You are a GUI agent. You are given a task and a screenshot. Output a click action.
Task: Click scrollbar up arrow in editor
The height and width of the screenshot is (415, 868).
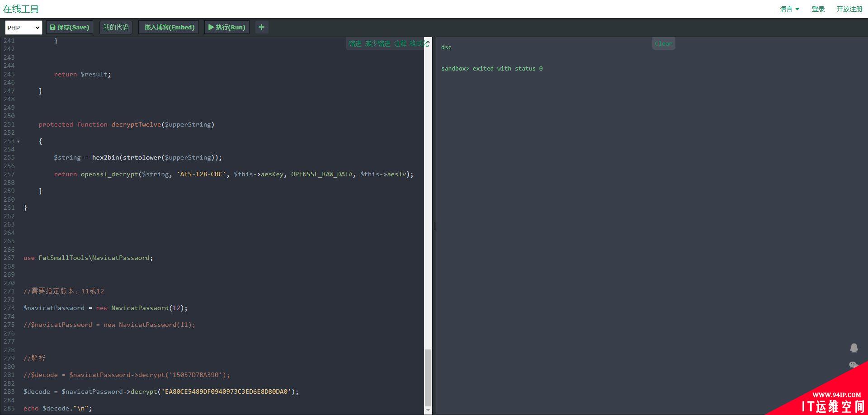pyautogui.click(x=428, y=42)
